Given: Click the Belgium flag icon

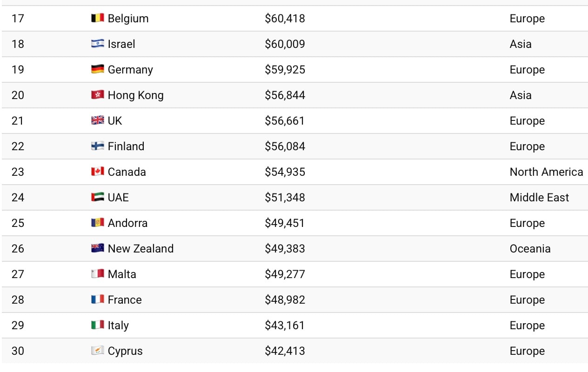Looking at the screenshot, I should pyautogui.click(x=98, y=19).
